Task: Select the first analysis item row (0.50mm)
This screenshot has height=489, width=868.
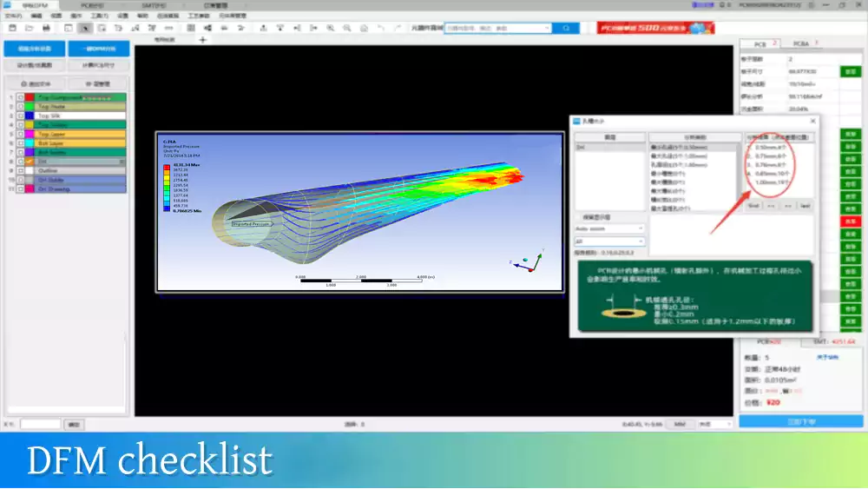Action: point(694,148)
